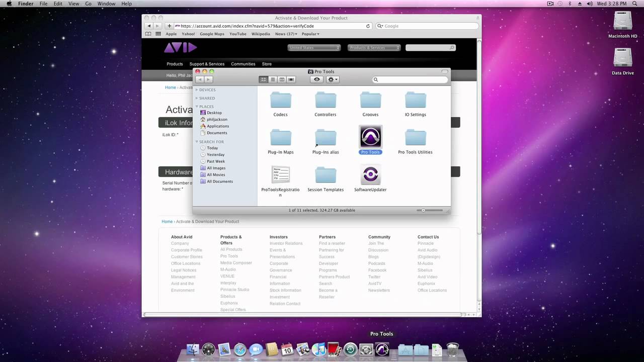Expand the Popular bookmarks menu
This screenshot has width=644, height=362.
coord(310,34)
